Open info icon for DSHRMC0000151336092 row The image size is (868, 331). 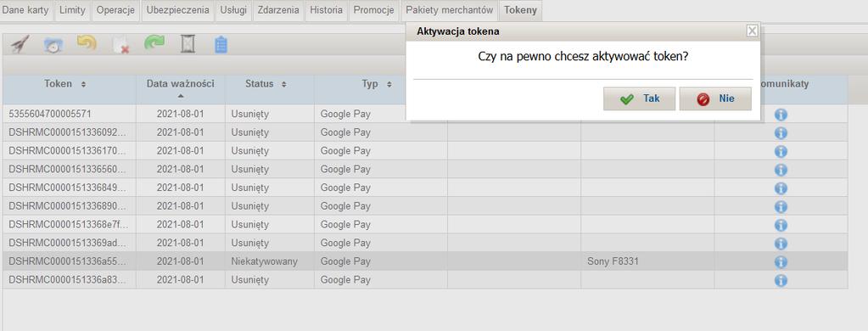pos(781,133)
